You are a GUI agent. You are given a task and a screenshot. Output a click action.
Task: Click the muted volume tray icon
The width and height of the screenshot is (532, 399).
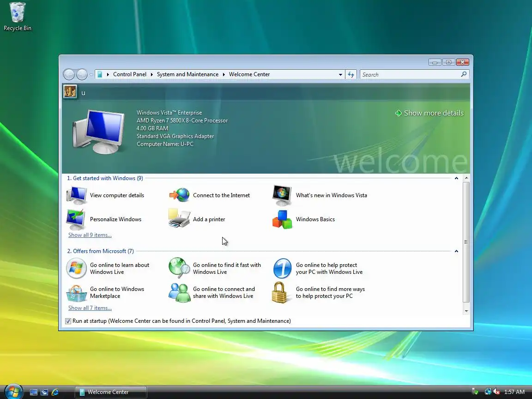pyautogui.click(x=497, y=392)
